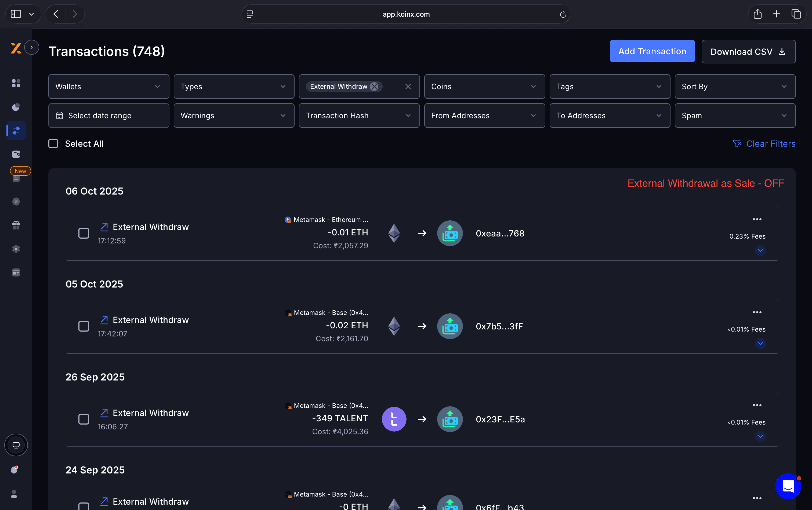Screen dimensions: 812x510
Task: Open the wallet icon in sidebar
Action: point(16,154)
